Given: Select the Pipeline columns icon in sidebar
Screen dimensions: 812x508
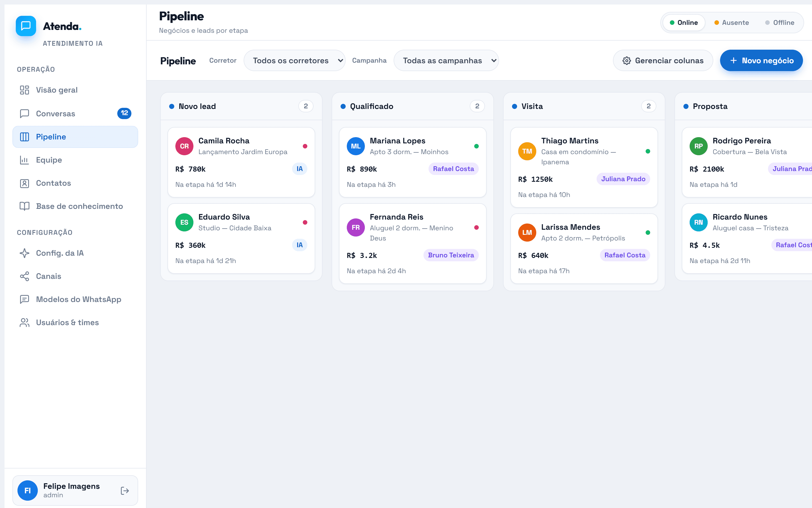Looking at the screenshot, I should pyautogui.click(x=25, y=137).
